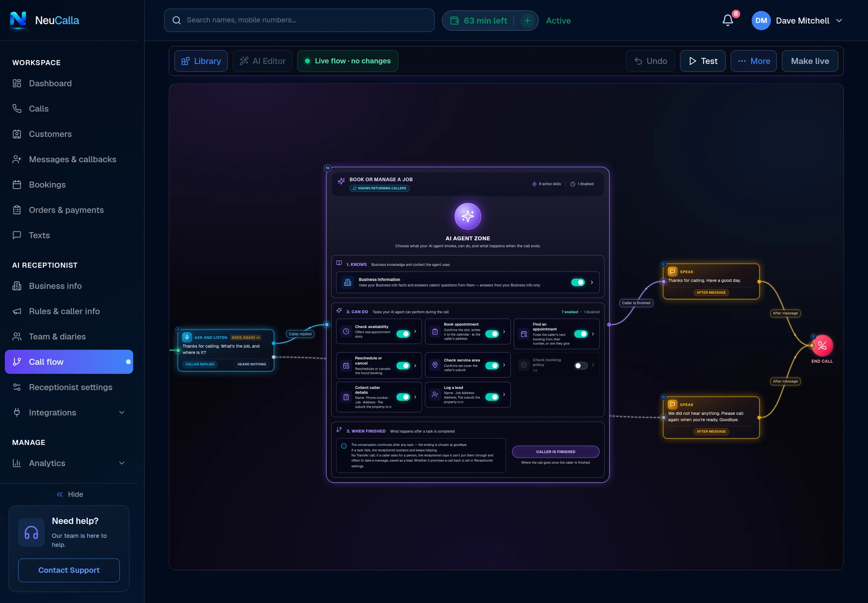The image size is (868, 603).
Task: Click the search magnifier icon
Action: pos(176,20)
